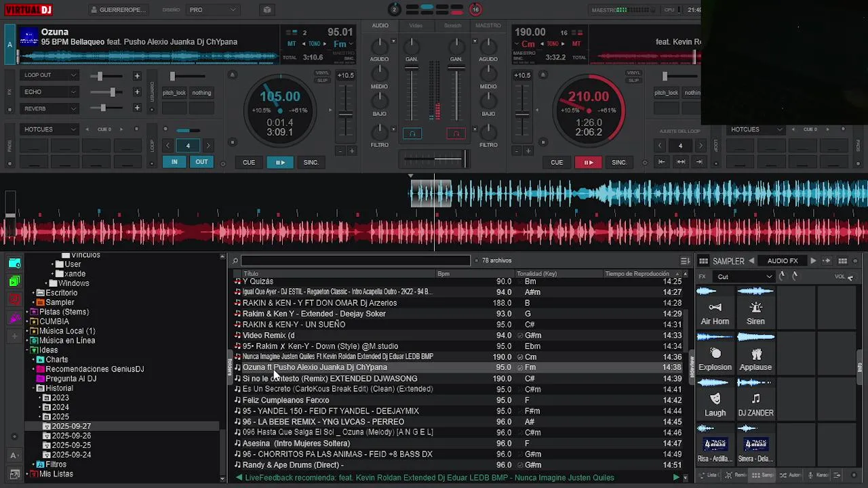
Task: Toggle SLIP mode on left deck
Action: pyautogui.click(x=322, y=80)
